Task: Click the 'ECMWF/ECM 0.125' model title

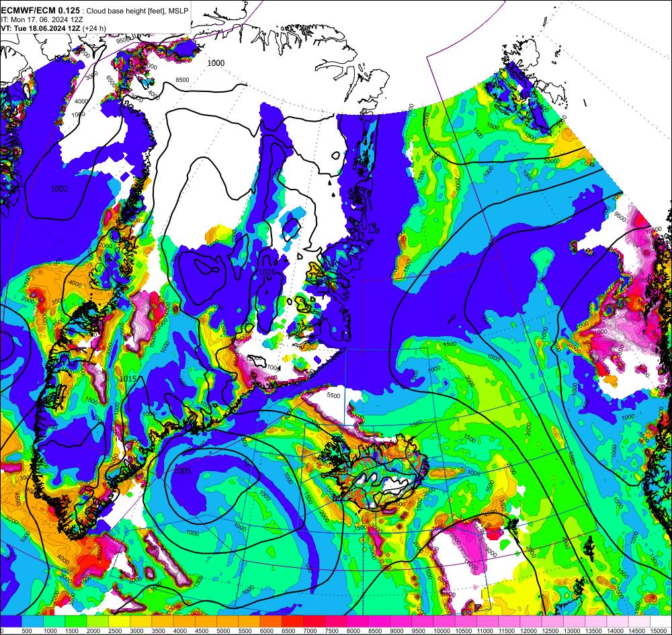Action: [x=40, y=11]
